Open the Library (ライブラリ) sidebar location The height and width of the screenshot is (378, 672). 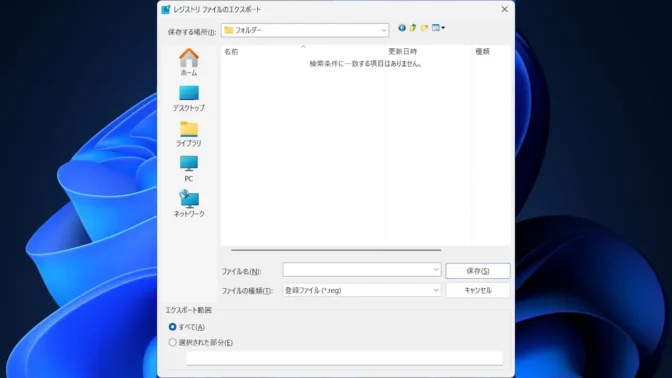click(x=189, y=134)
